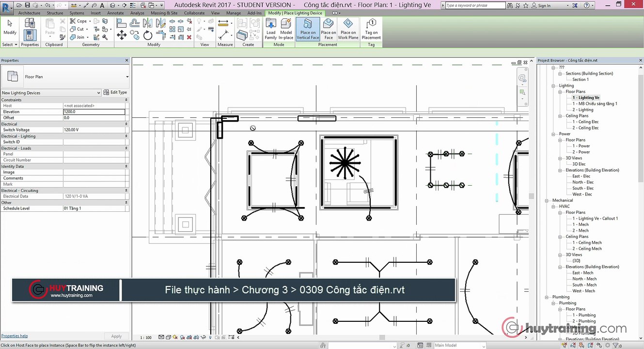Collapse the Constraints section in Properties
Image resolution: width=644 pixels, height=349 pixels.
pyautogui.click(x=126, y=100)
